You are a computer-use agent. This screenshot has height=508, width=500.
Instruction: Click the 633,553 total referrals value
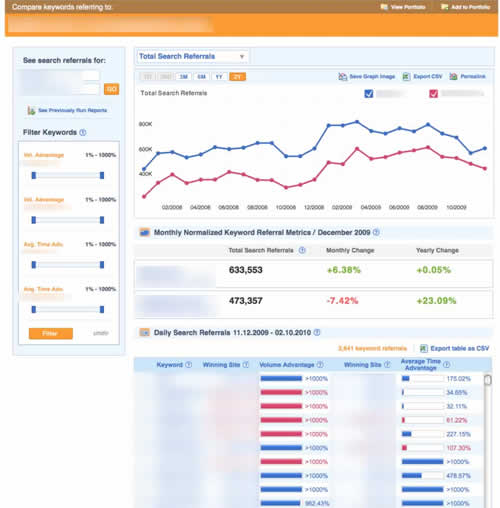(x=246, y=270)
